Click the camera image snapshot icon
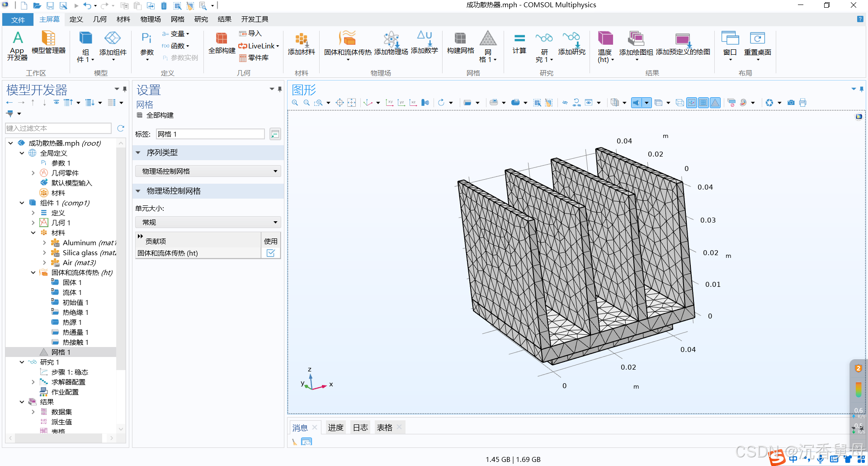This screenshot has height=466, width=868. click(x=791, y=103)
